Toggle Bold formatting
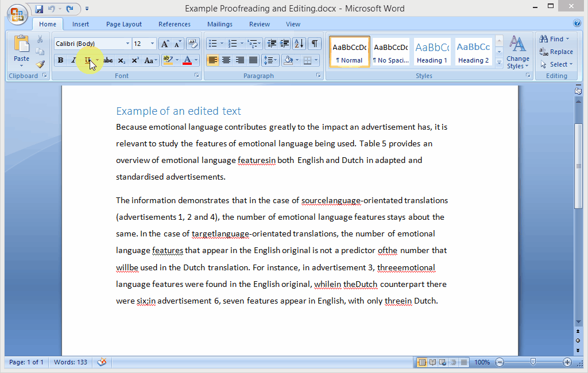The width and height of the screenshot is (588, 373). [60, 60]
